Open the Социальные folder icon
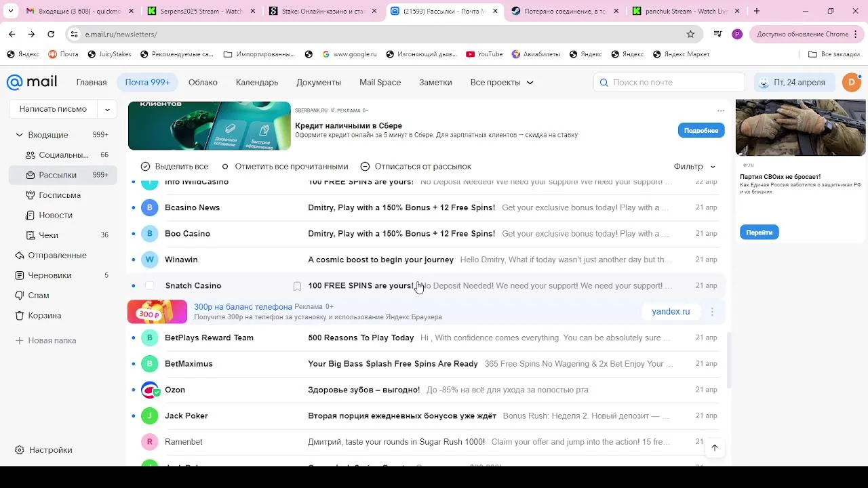 click(30, 155)
